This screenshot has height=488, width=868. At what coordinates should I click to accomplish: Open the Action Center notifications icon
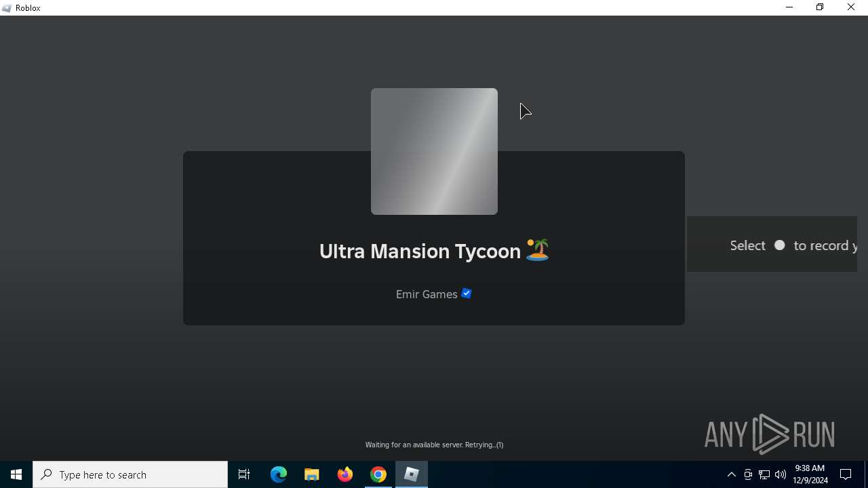[846, 474]
